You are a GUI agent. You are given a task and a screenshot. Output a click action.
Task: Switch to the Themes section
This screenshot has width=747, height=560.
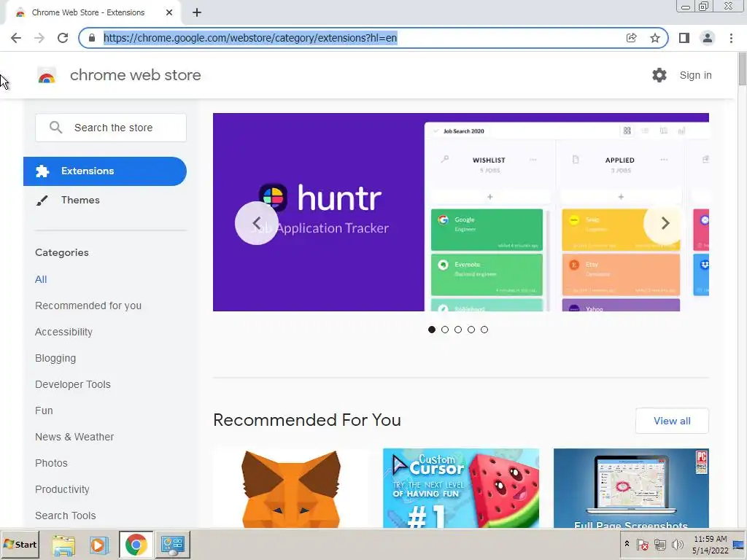click(x=80, y=200)
